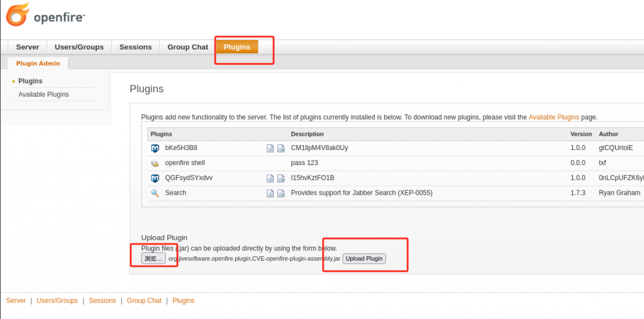Click the Author column header
This screenshot has width=644, height=319.
pyautogui.click(x=609, y=134)
